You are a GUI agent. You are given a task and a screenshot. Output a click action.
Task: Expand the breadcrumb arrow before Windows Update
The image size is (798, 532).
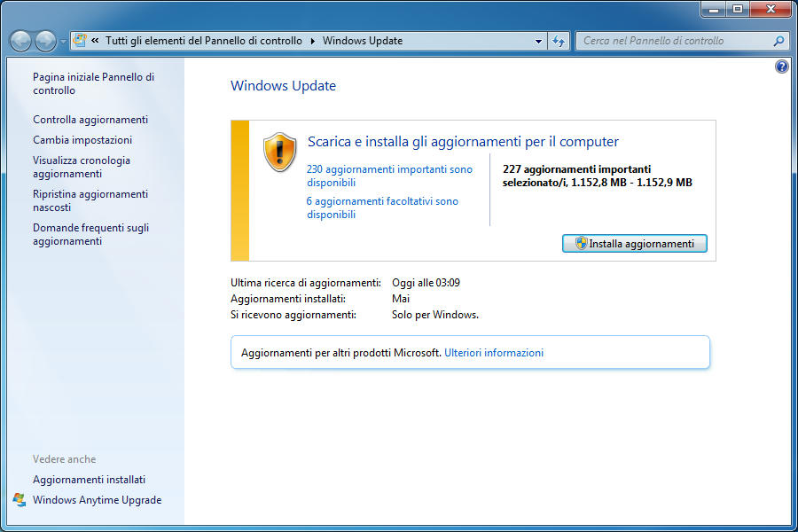[x=312, y=41]
